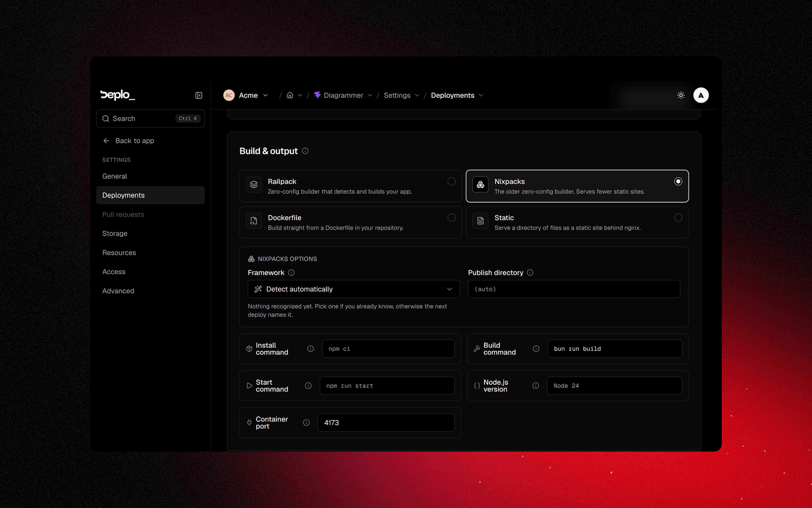Click the home breadcrumb icon
Screen dimensions: 812x508
point(290,95)
